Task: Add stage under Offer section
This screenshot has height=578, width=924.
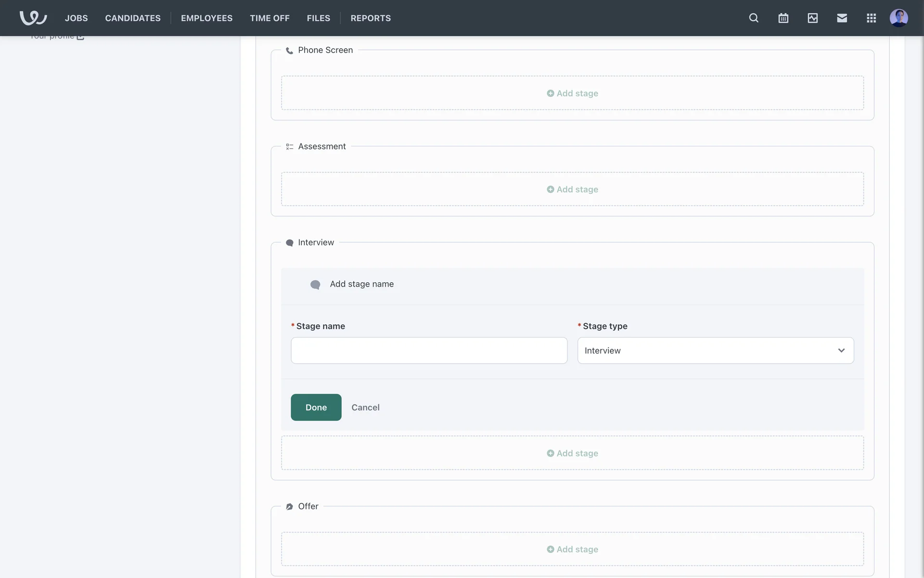Action: coord(572,549)
